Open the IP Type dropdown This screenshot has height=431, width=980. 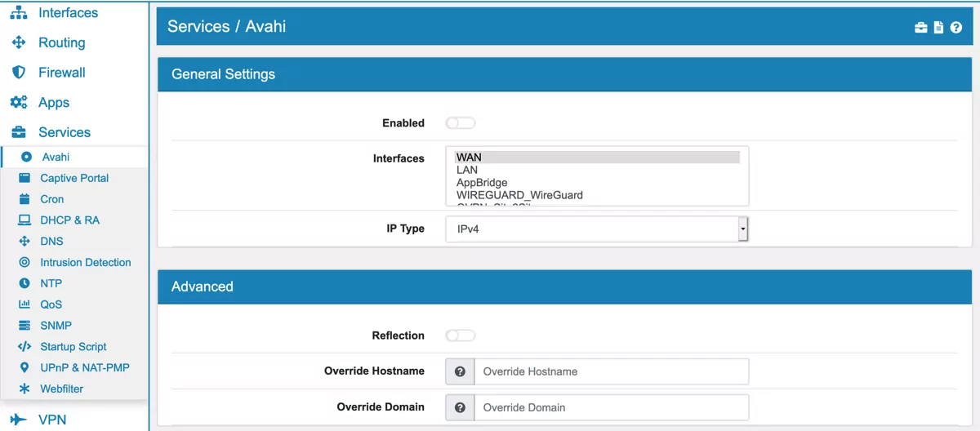(597, 229)
